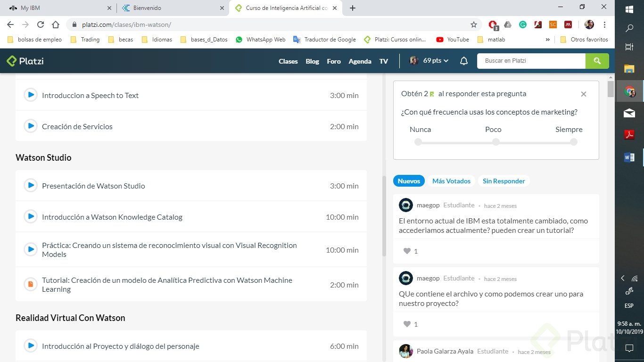
Task: Open Foro in the Platzi navigation
Action: click(334, 61)
